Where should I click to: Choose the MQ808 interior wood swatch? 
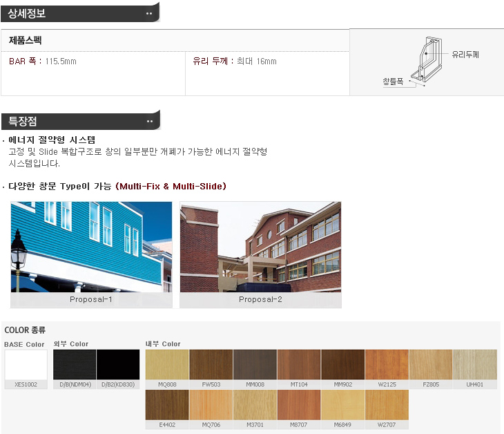[167, 364]
